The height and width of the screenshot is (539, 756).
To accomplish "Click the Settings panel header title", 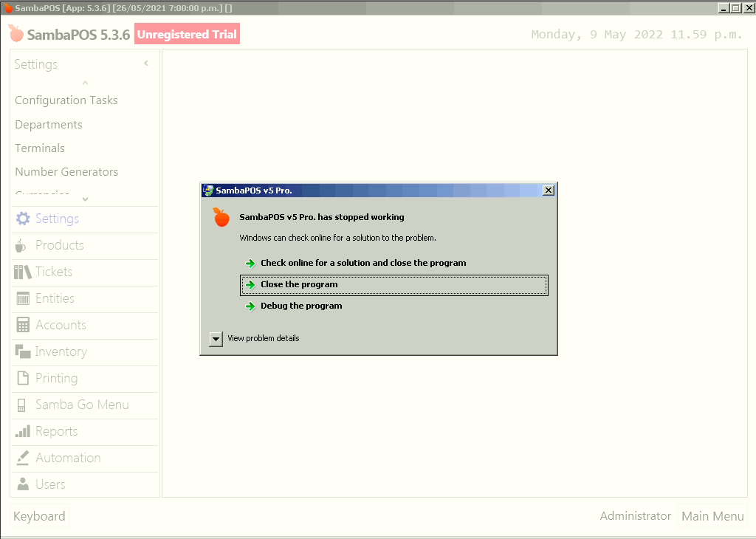I will pyautogui.click(x=35, y=64).
